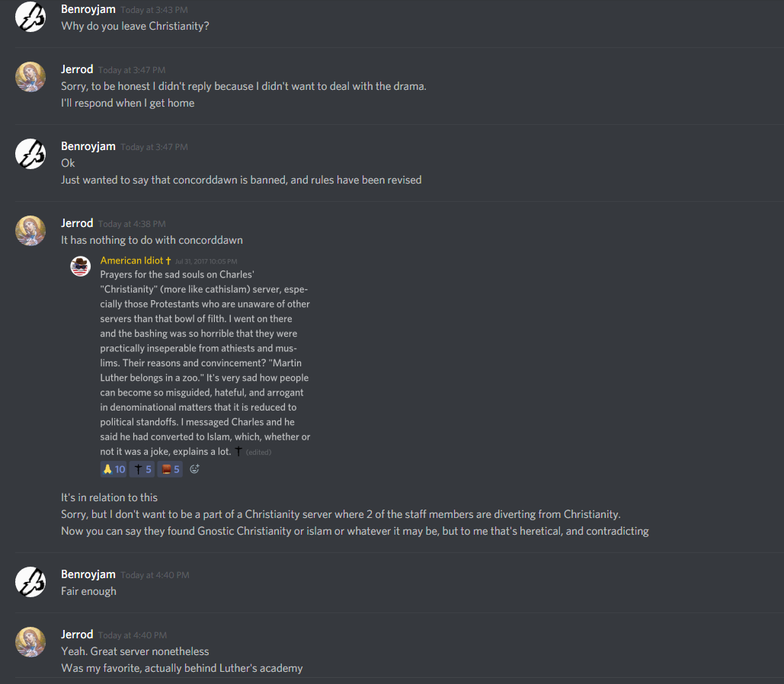This screenshot has height=684, width=784.
Task: Toggle the book reaction showing 5
Action: point(170,469)
